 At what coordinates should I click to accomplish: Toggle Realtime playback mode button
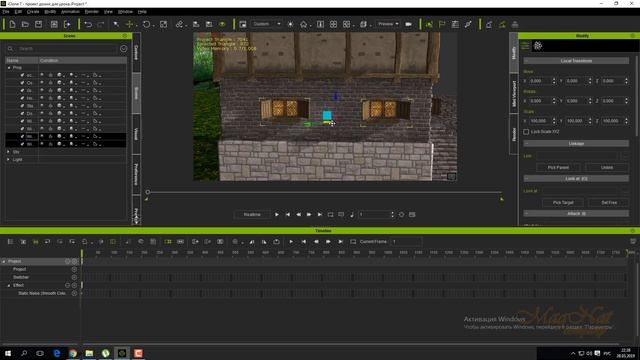[252, 215]
